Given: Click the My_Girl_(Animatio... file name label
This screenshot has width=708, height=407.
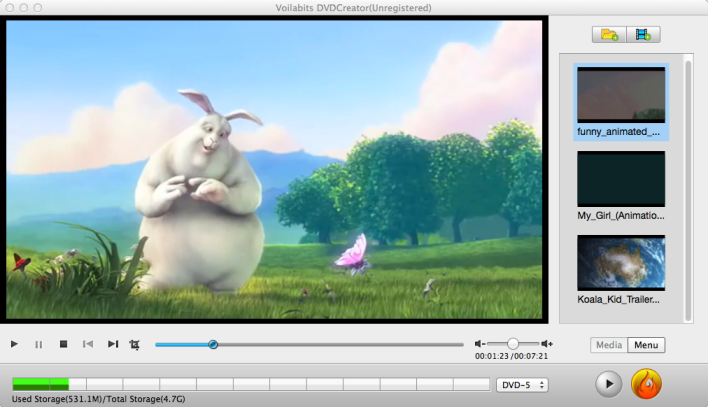Looking at the screenshot, I should point(621,215).
